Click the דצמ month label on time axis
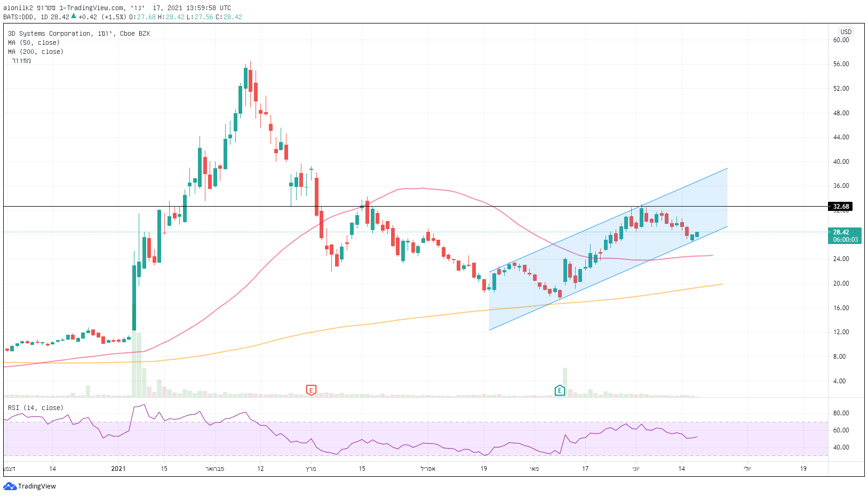 point(10,469)
